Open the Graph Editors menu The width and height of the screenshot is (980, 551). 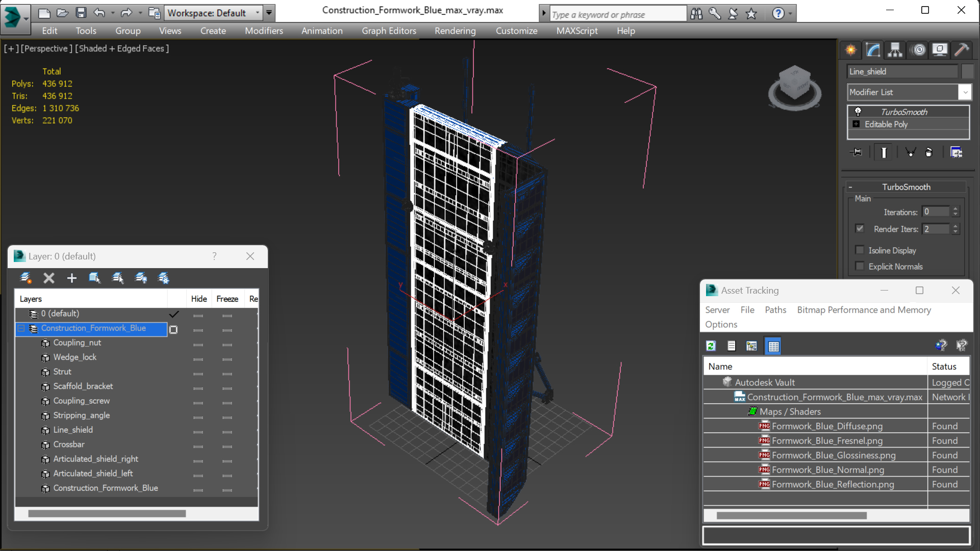tap(389, 31)
